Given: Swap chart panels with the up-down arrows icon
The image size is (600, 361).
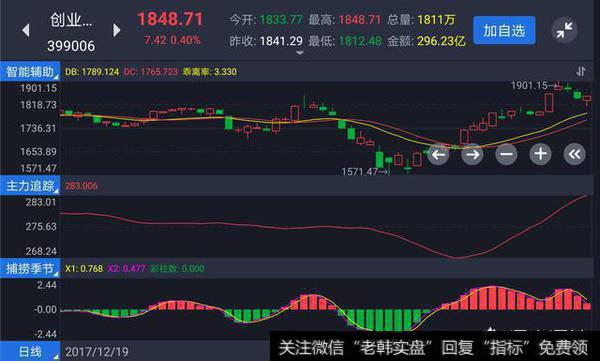Looking at the screenshot, I should click(x=581, y=71).
